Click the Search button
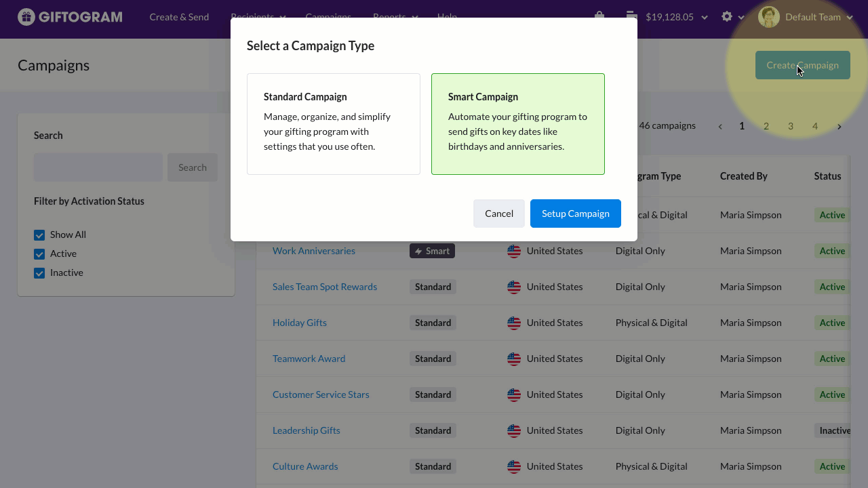Image resolution: width=868 pixels, height=488 pixels. [x=193, y=167]
